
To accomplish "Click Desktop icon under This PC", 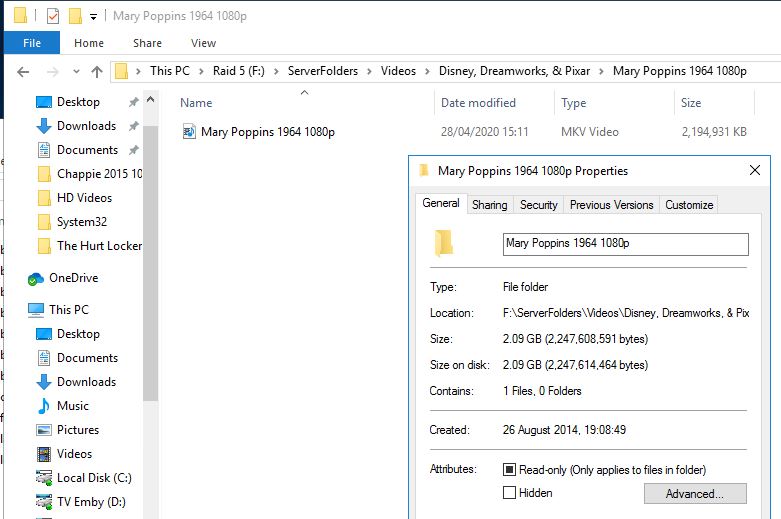I will tap(44, 334).
